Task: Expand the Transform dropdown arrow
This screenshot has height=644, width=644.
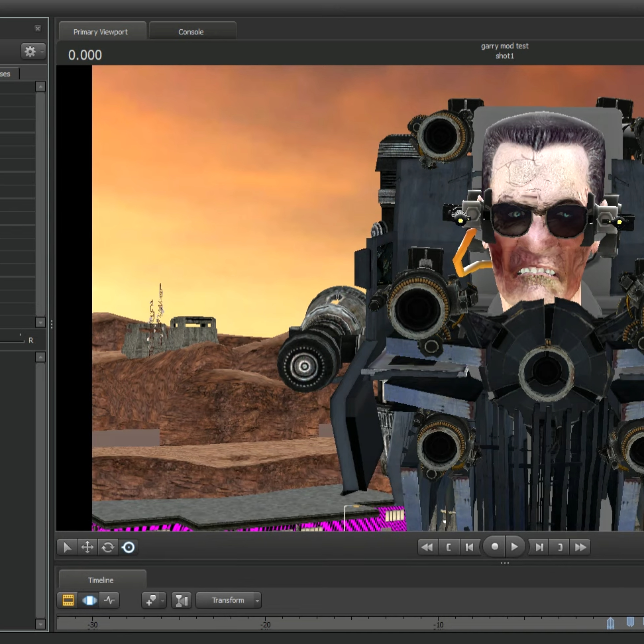Action: (x=257, y=601)
